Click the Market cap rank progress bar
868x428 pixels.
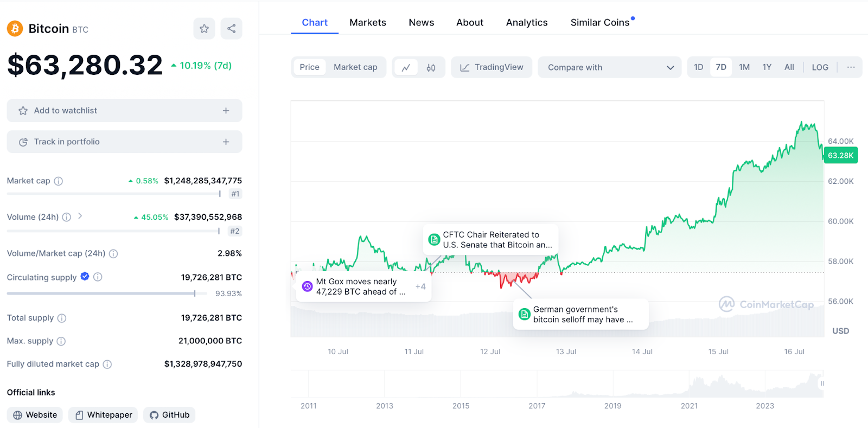point(114,194)
